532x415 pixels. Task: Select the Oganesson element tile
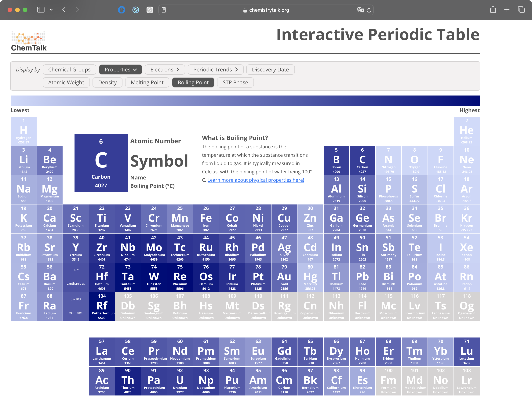pos(466,306)
